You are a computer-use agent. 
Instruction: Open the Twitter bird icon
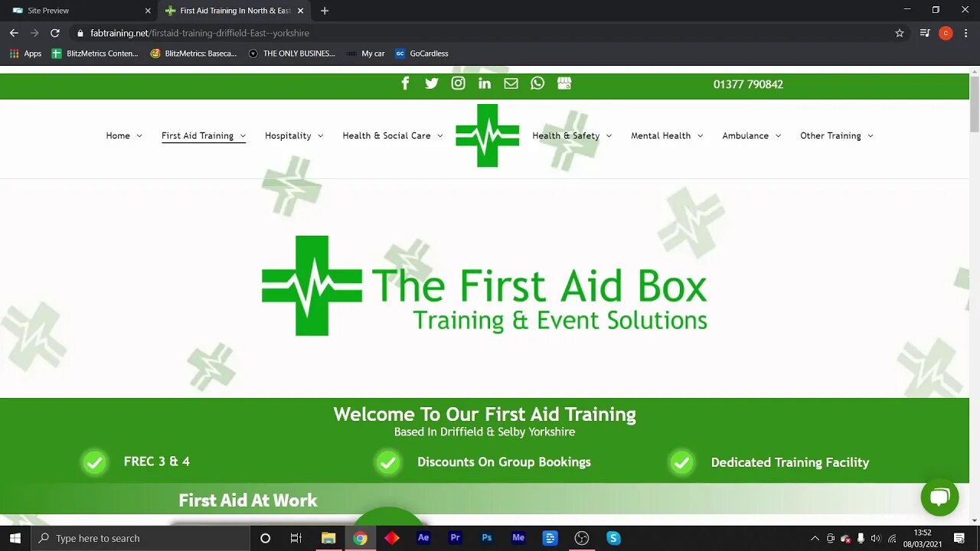pos(432,83)
